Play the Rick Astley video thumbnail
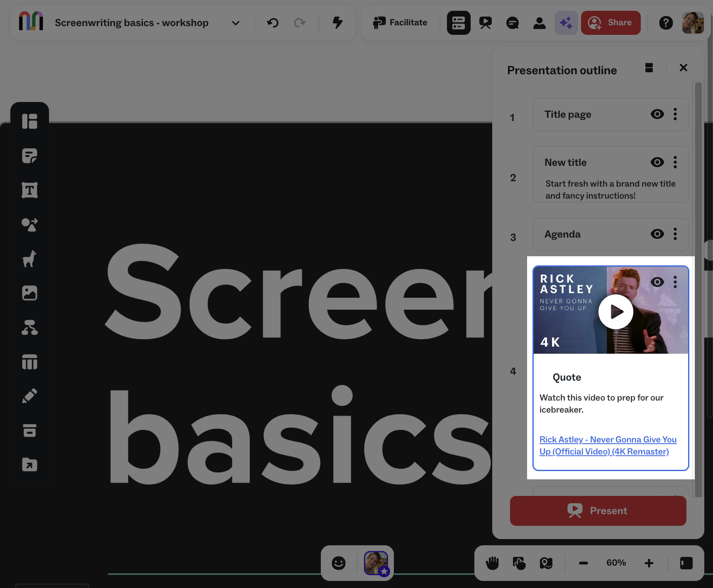This screenshot has height=588, width=713. [616, 312]
